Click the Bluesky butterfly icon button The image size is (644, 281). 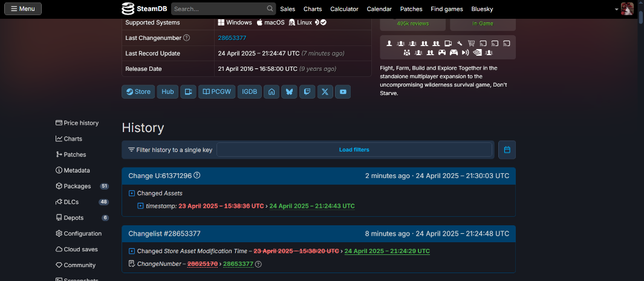(290, 92)
